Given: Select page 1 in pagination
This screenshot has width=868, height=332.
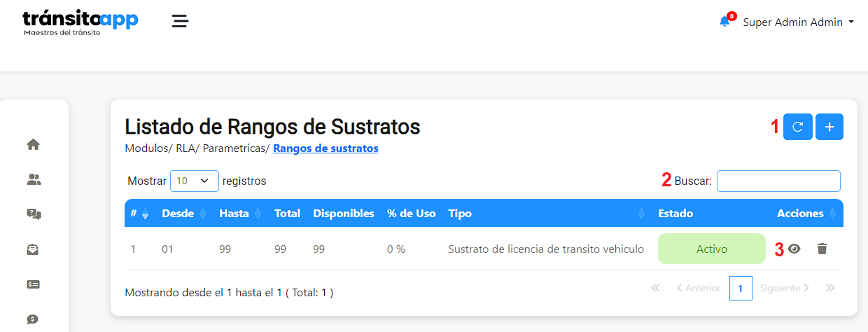Looking at the screenshot, I should pos(741,288).
